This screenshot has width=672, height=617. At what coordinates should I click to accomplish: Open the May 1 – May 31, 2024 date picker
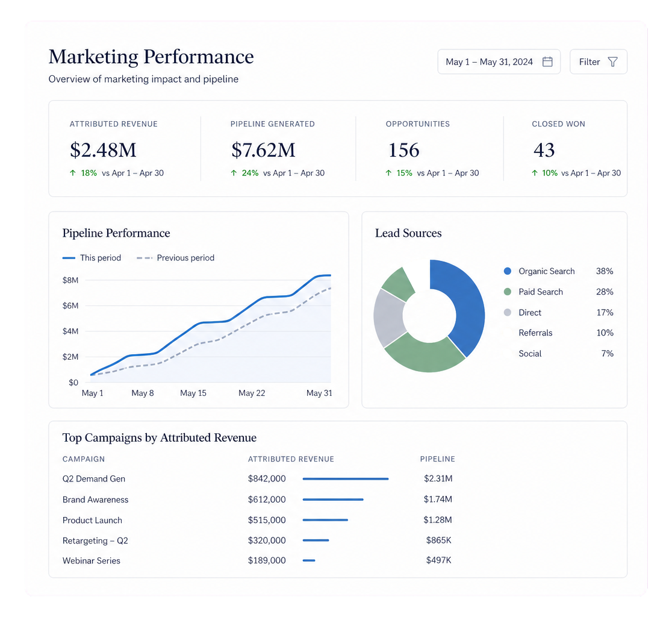click(499, 61)
